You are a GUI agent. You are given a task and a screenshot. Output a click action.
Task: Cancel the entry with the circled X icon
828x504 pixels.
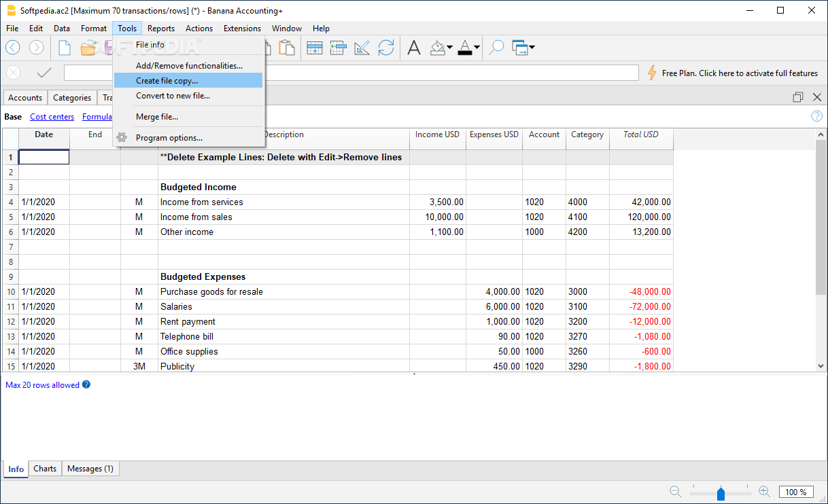click(x=13, y=73)
